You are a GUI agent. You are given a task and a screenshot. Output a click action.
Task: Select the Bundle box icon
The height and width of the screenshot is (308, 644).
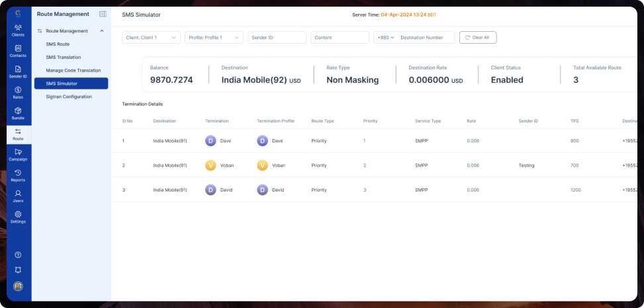click(18, 111)
